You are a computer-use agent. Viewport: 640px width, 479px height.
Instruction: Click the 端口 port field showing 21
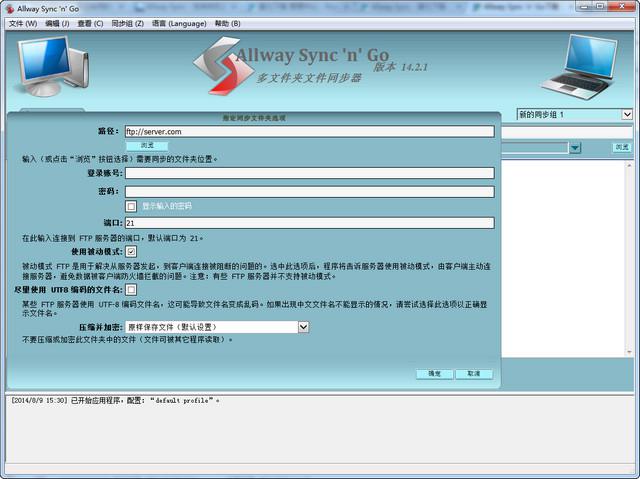(x=309, y=223)
